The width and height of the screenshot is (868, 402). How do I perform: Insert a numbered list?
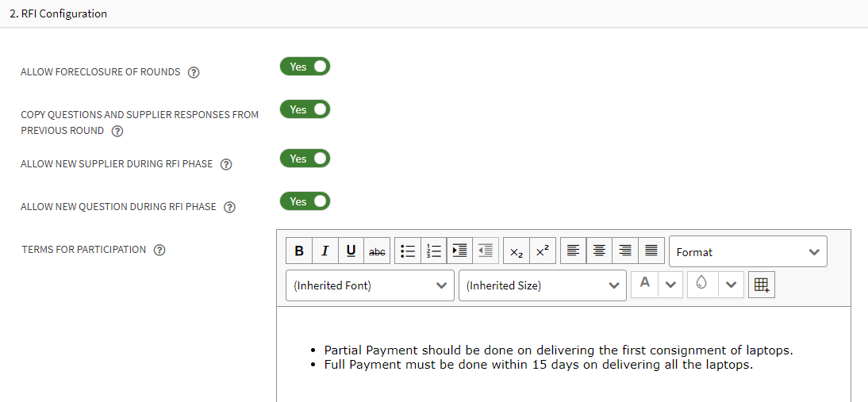pyautogui.click(x=433, y=251)
